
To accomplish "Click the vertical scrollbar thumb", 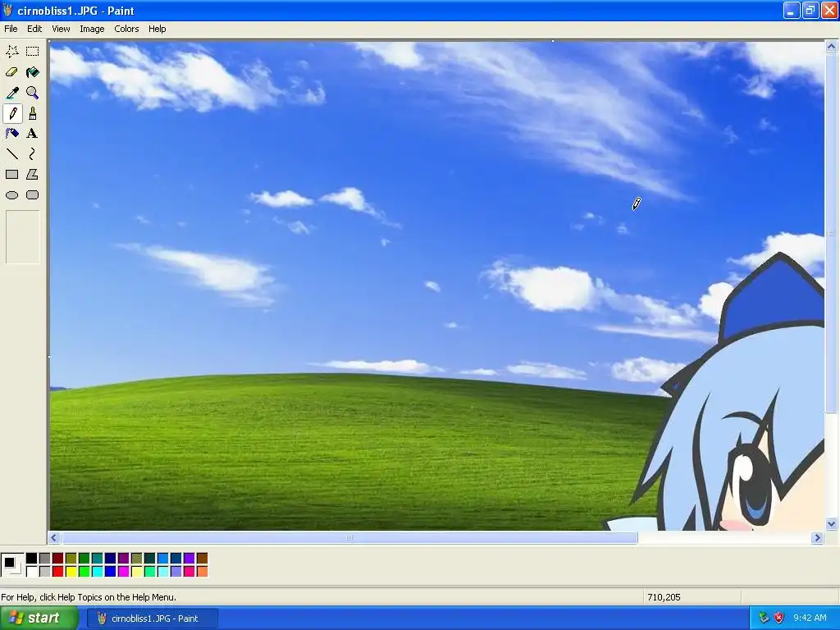I will tap(832, 233).
